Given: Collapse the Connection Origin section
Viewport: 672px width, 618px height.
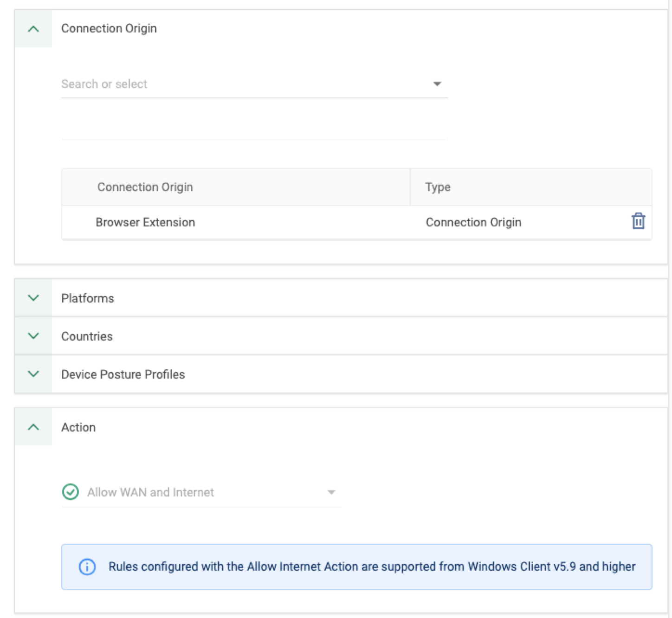Looking at the screenshot, I should click(x=32, y=29).
